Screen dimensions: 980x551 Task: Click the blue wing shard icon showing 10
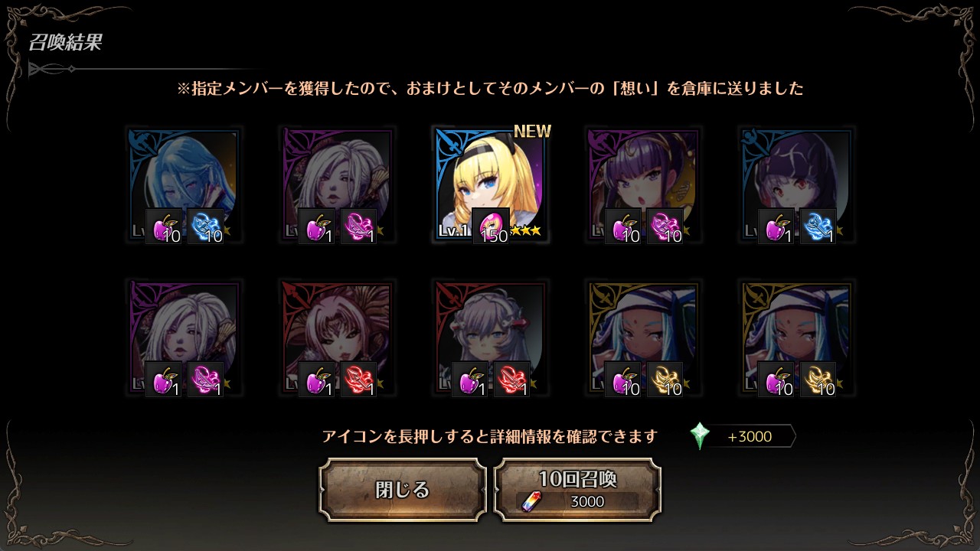(206, 227)
